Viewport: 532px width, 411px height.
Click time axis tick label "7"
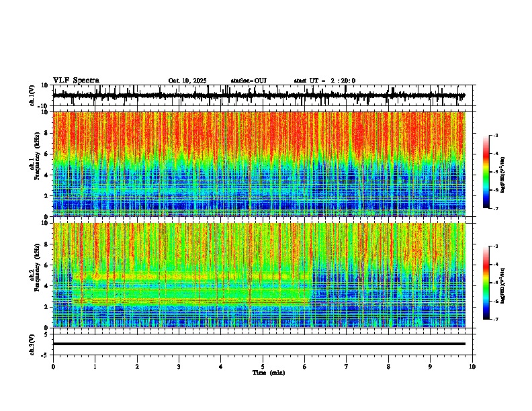tap(346, 367)
